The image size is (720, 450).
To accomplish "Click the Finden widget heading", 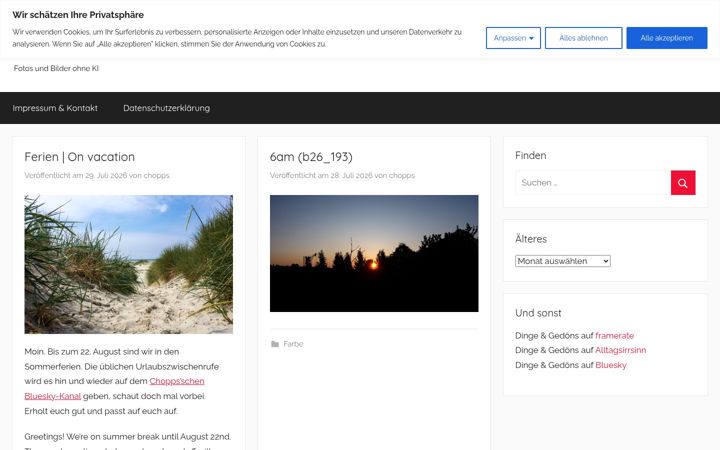I will 530,156.
